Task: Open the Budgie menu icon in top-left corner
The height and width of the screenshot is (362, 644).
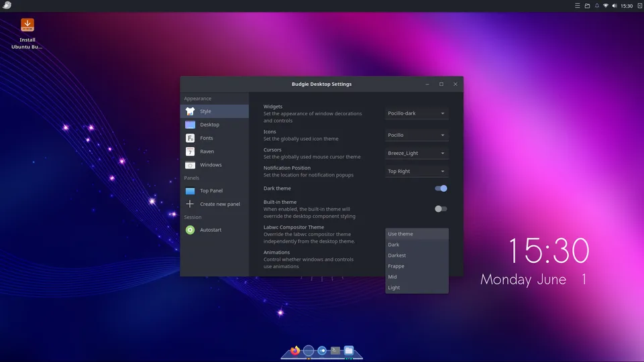Action: pos(7,5)
